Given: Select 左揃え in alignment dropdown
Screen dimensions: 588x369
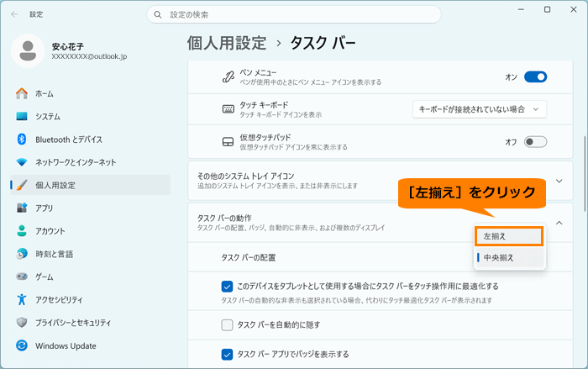Looking at the screenshot, I should [x=509, y=236].
